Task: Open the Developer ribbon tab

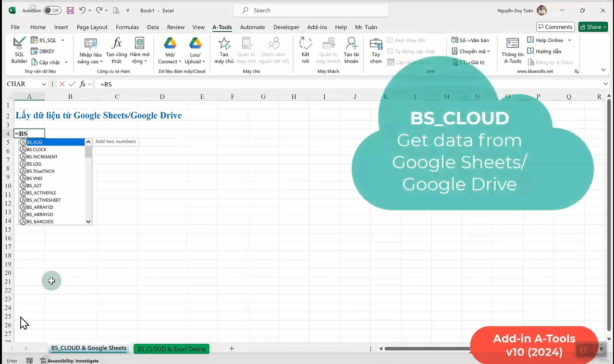Action: 286,27
